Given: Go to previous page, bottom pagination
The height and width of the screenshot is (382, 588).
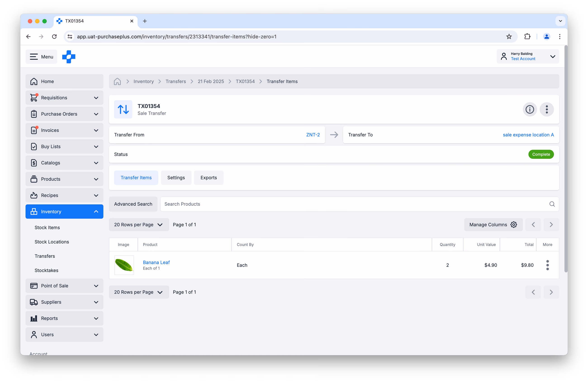Looking at the screenshot, I should pos(533,292).
